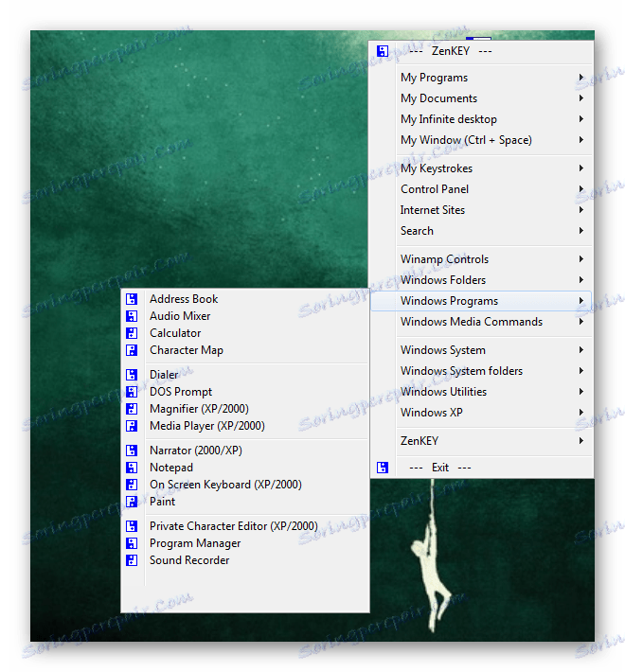Click the My Infinite desktop label

pyautogui.click(x=449, y=119)
